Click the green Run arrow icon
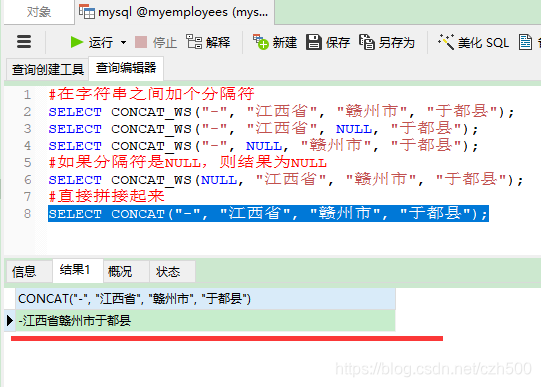The image size is (541, 387). pyautogui.click(x=77, y=42)
